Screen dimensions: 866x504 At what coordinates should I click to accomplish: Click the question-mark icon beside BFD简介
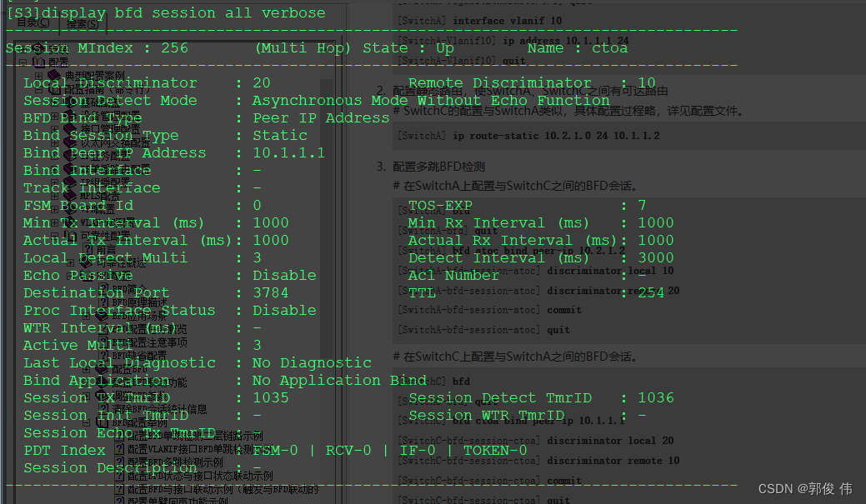103,289
